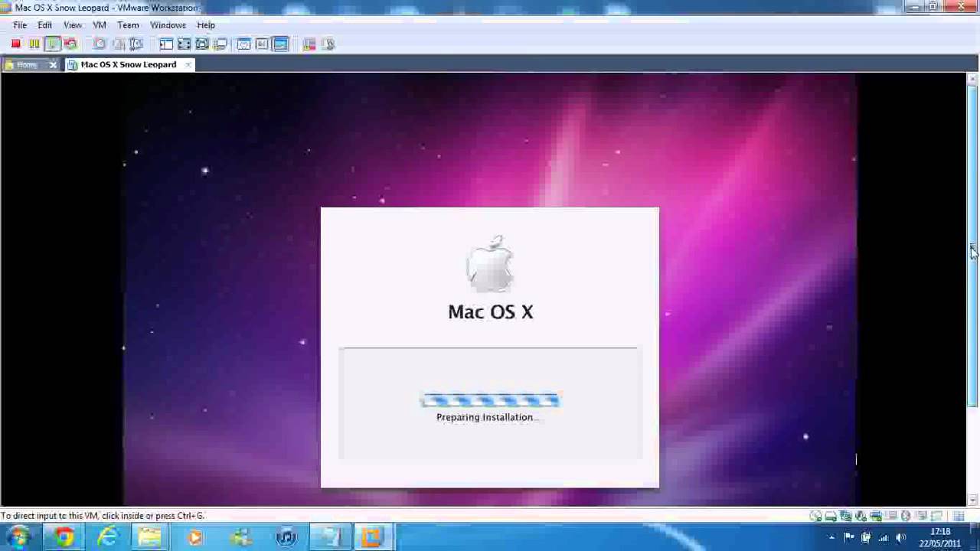This screenshot has height=551, width=980.
Task: Open Internet Explorer from the taskbar
Action: click(x=108, y=537)
